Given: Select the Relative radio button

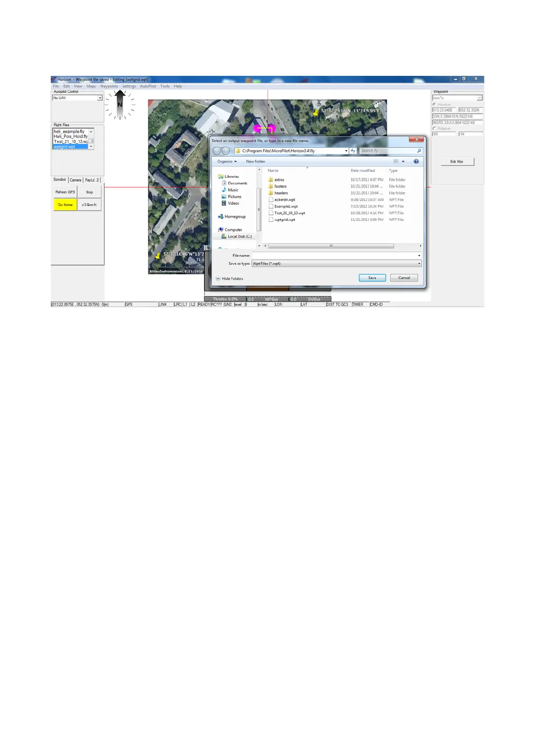Looking at the screenshot, I should 434,128.
